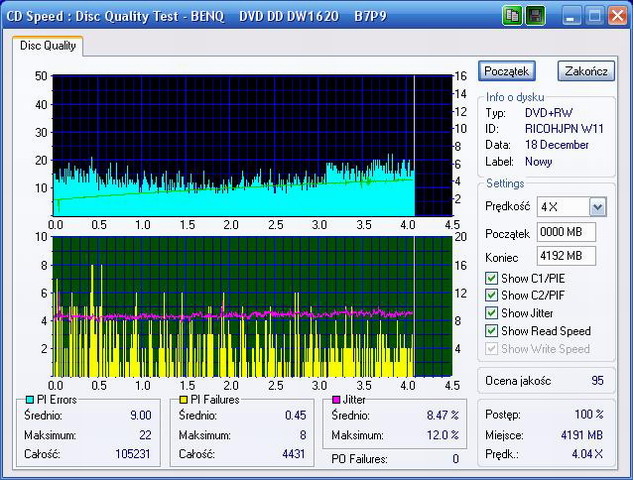
Task: Click the Początek 0000 MB input field
Action: [566, 232]
